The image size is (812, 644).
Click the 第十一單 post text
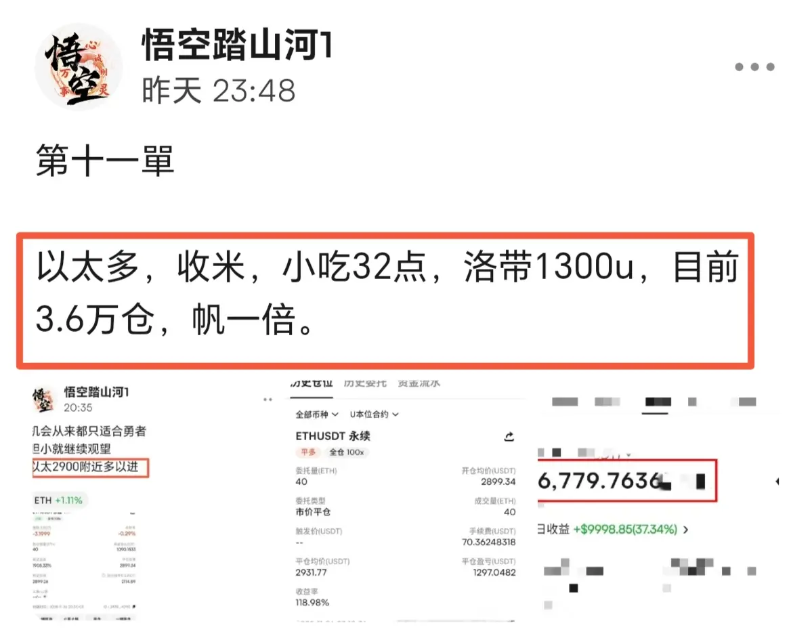pyautogui.click(x=104, y=161)
